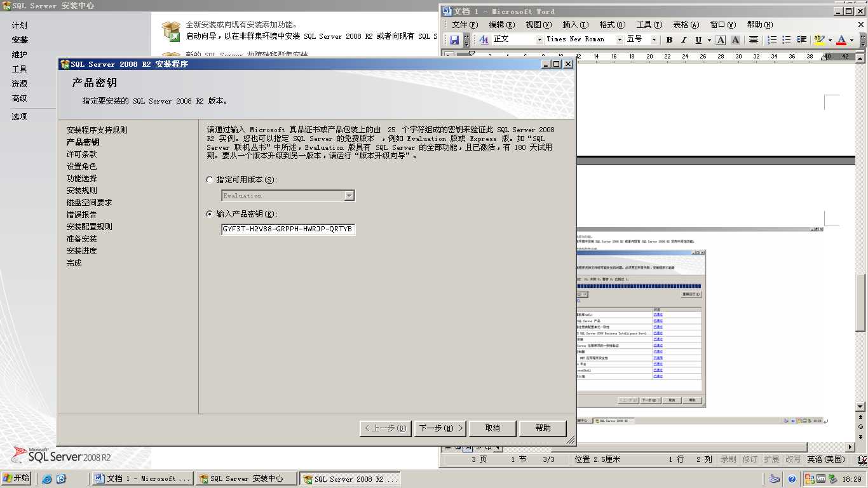Viewport: 868px width, 488px height.
Task: Click the keyboard language bar icon in tray
Action: pyautogui.click(x=774, y=479)
